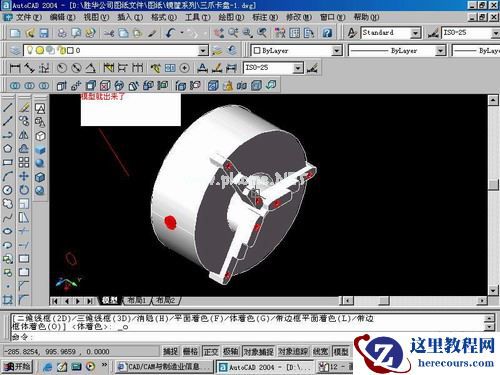Expand the ByLayer color dropdown

[337, 51]
